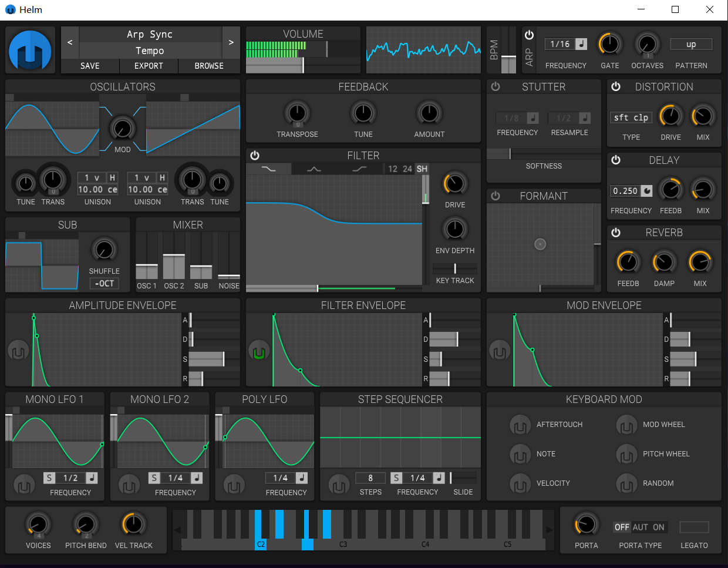Click the Mono LFO 2 modulation icon

[x=129, y=485]
